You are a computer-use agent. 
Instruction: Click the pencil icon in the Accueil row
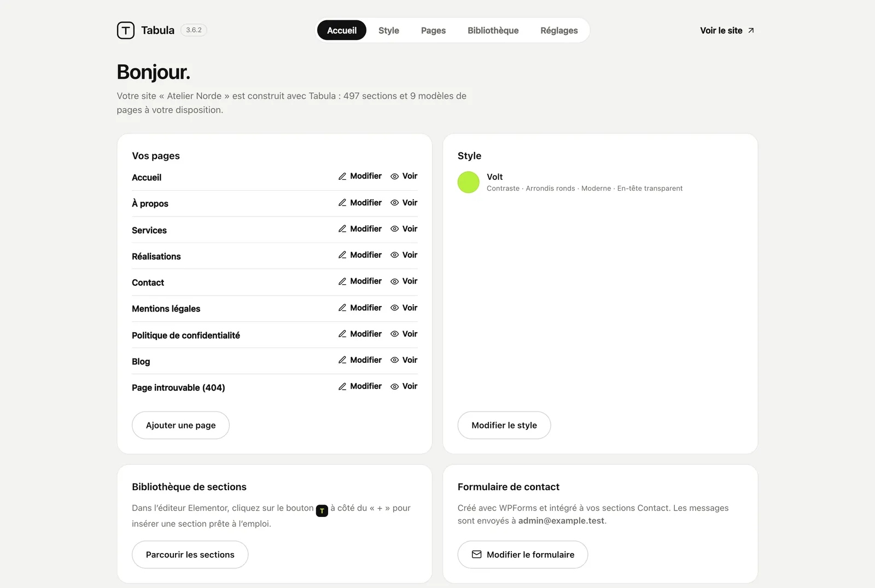(342, 177)
